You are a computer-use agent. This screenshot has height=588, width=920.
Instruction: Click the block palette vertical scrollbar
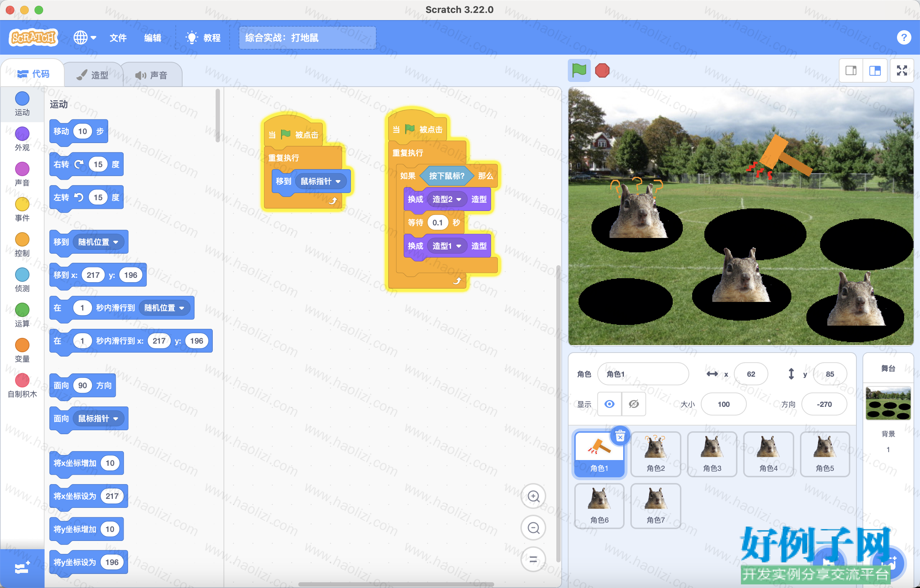click(217, 115)
